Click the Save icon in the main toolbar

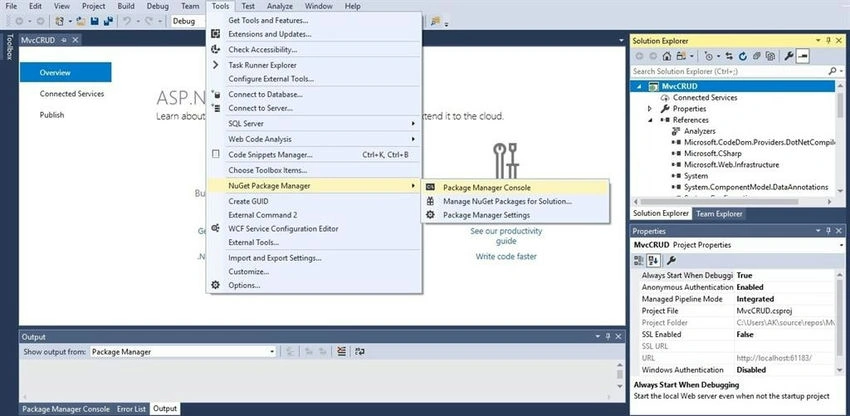coord(95,21)
